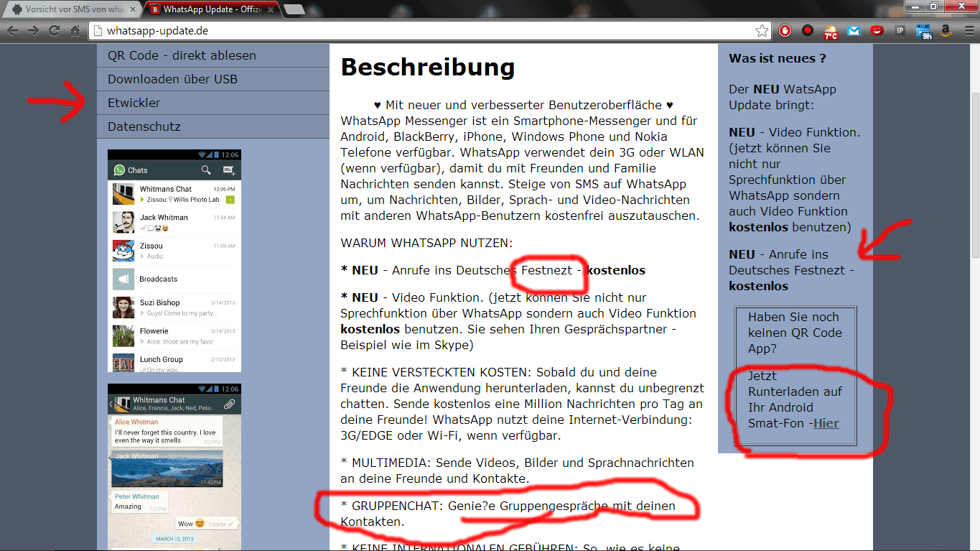Click the '* KEINE VERSTECKTEN KOSTEN' paragraph

coord(522,404)
